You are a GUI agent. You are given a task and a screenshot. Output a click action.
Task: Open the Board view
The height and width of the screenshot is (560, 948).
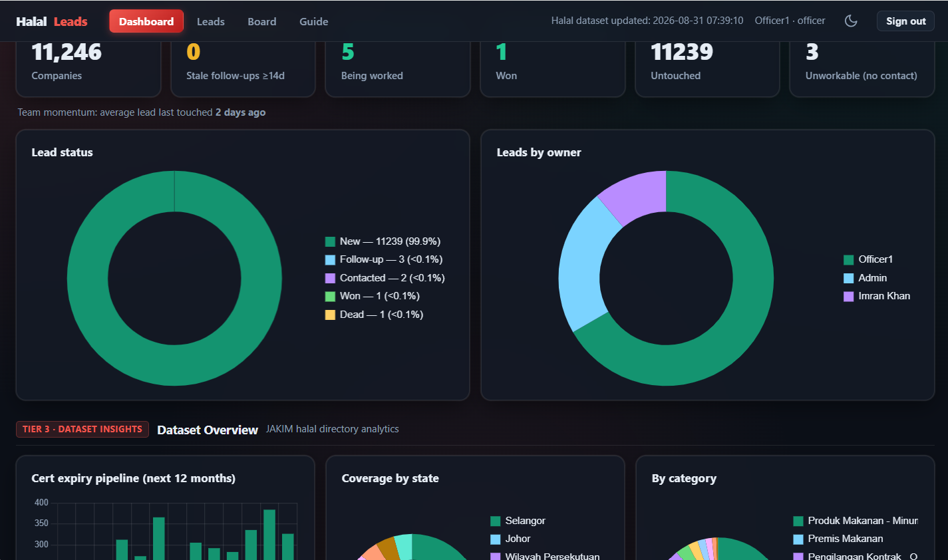point(262,21)
